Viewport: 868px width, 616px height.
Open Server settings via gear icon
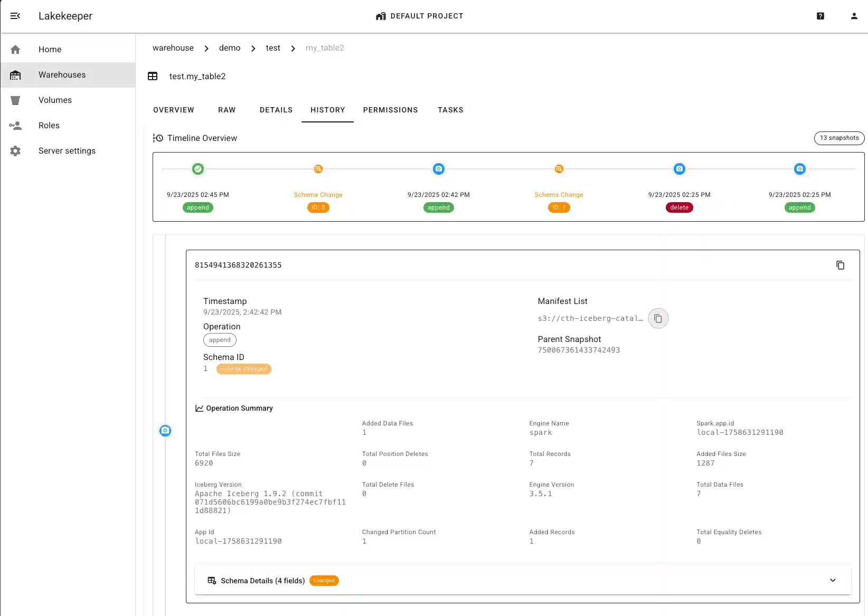(15, 150)
